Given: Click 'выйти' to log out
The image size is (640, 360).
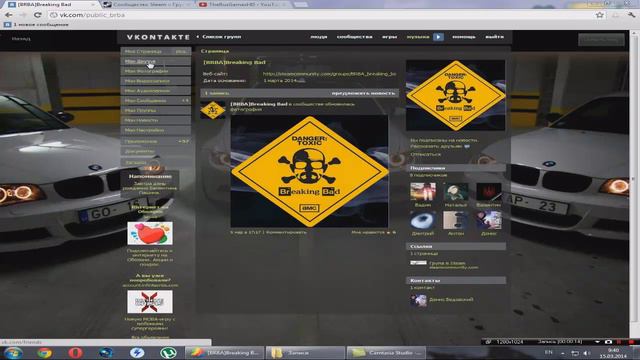Looking at the screenshot, I should tap(494, 37).
